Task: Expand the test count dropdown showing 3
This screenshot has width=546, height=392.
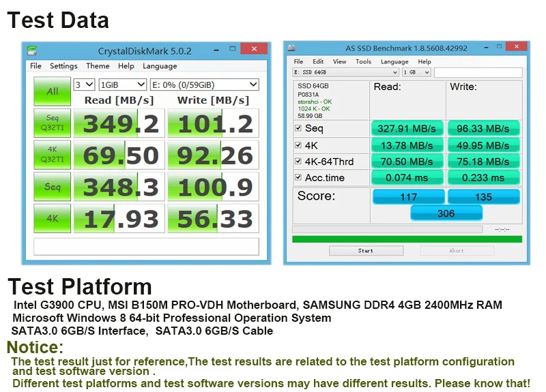Action: (84, 85)
